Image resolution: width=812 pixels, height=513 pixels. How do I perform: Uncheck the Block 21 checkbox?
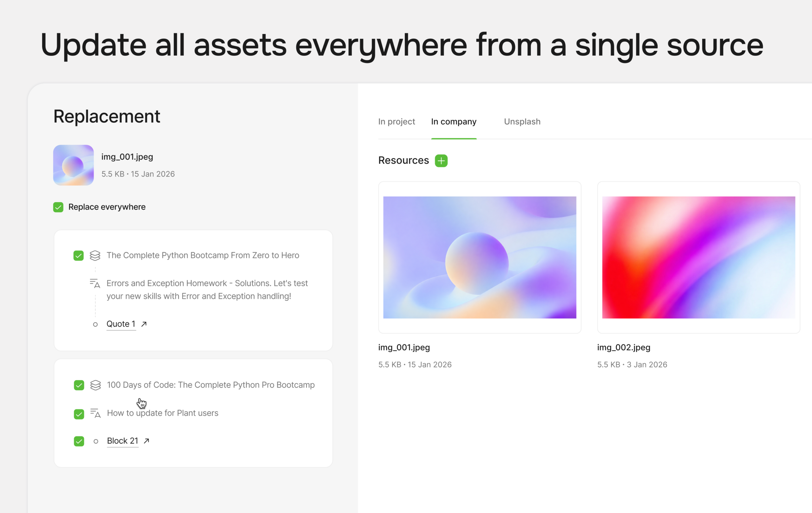79,441
